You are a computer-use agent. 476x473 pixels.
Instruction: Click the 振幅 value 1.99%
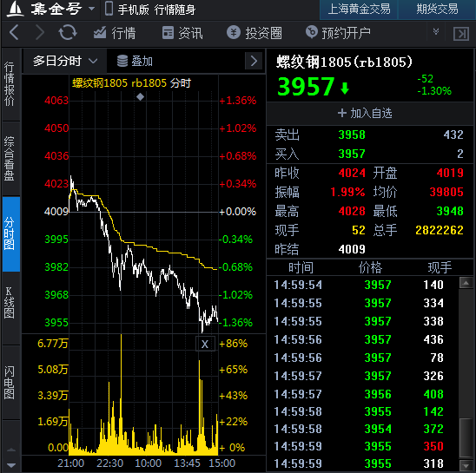(x=347, y=192)
